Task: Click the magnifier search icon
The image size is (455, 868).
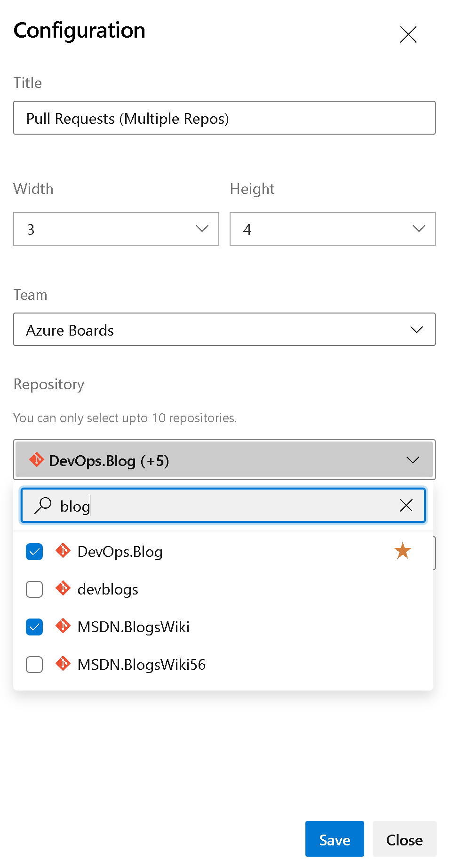Action: 43,506
